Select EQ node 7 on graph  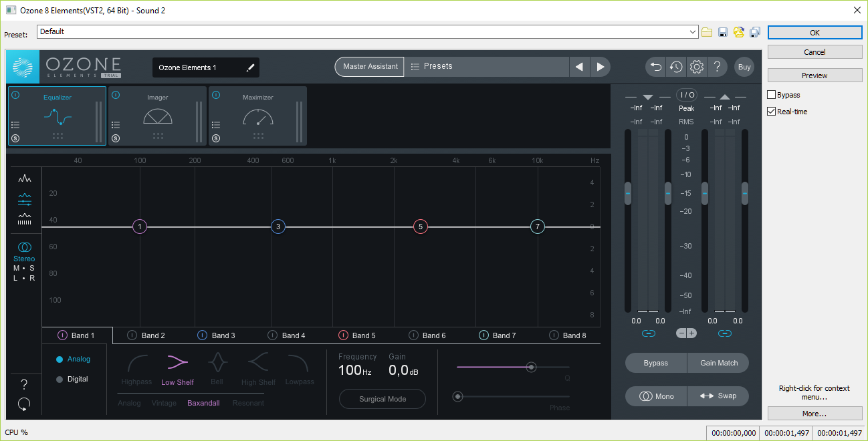(538, 227)
